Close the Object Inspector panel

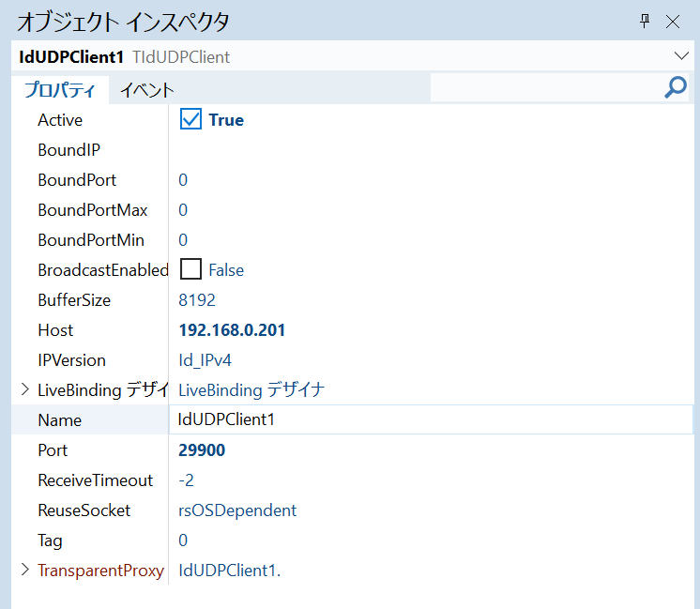tap(673, 21)
